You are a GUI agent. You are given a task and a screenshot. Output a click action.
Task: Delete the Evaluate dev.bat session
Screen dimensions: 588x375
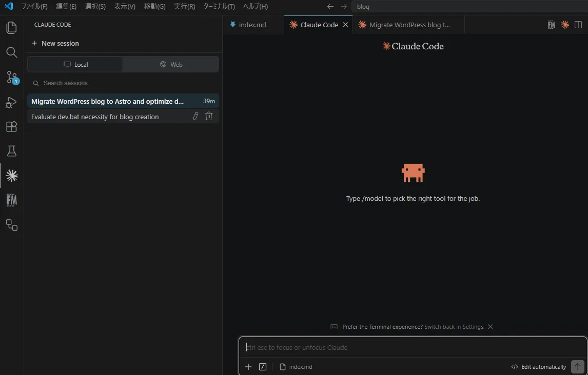tap(209, 117)
